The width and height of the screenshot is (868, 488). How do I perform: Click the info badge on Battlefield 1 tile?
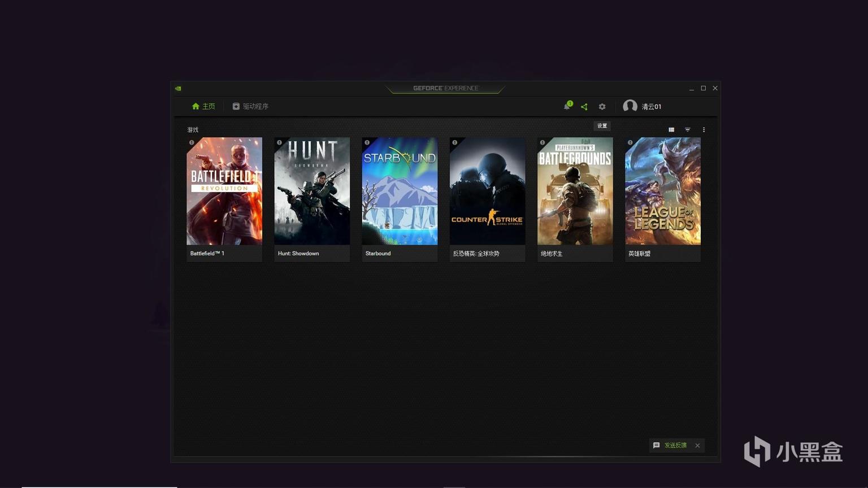pos(192,142)
